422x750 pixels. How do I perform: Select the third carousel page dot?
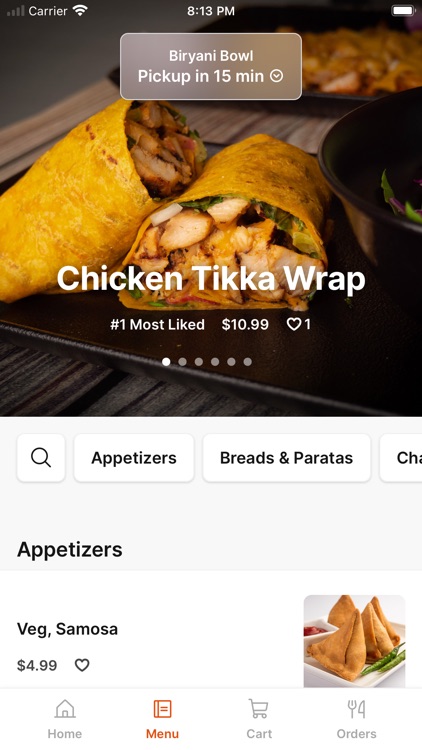tap(199, 362)
